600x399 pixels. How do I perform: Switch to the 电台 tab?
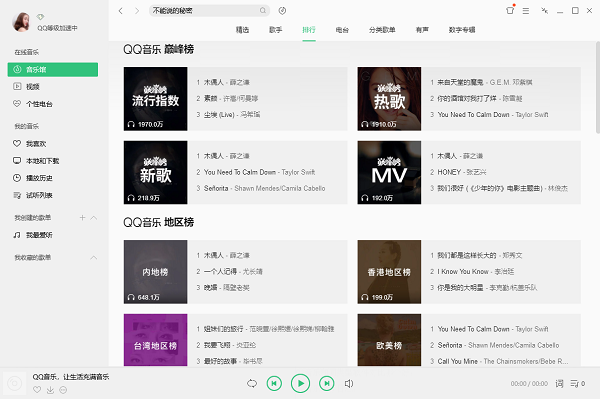pyautogui.click(x=342, y=30)
